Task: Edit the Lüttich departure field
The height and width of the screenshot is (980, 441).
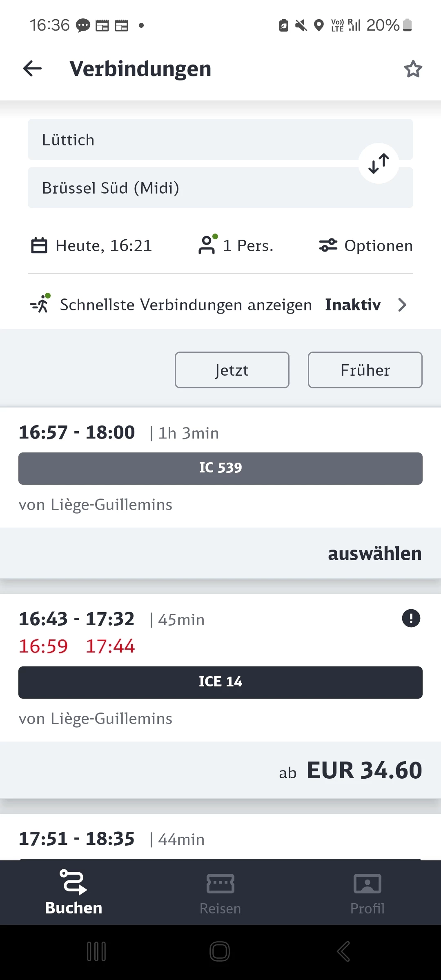Action: [x=192, y=140]
